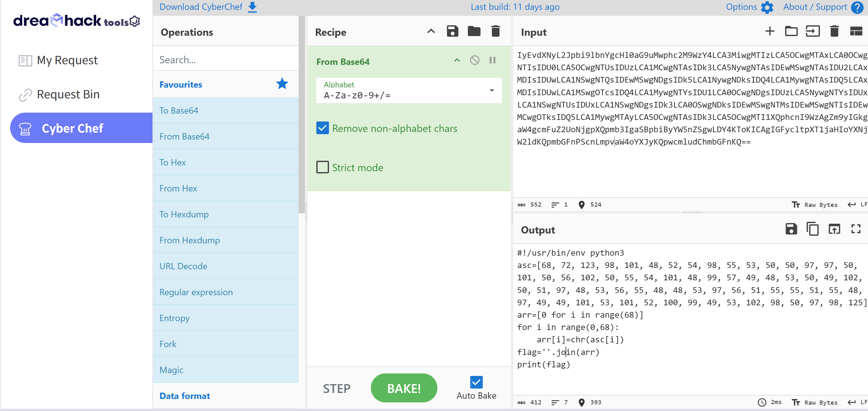Open the Alphabet dropdown
Image resolution: width=868 pixels, height=411 pixels.
click(492, 90)
